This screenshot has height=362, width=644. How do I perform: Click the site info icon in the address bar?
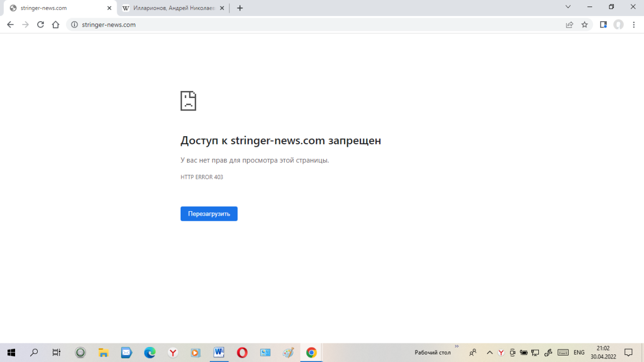click(x=74, y=25)
